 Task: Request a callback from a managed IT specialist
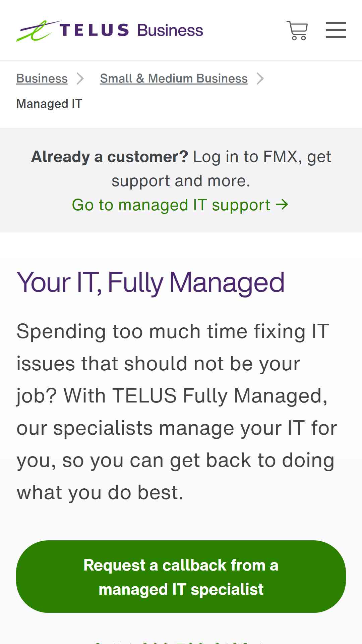pyautogui.click(x=181, y=577)
